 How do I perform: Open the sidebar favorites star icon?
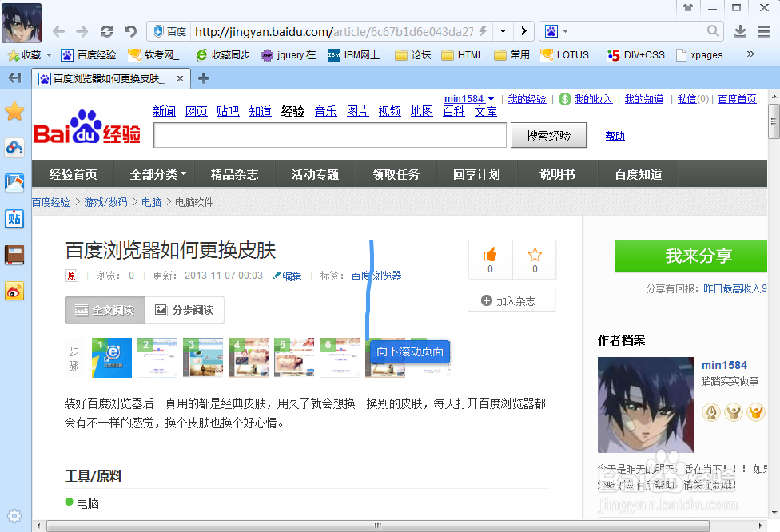pos(14,111)
